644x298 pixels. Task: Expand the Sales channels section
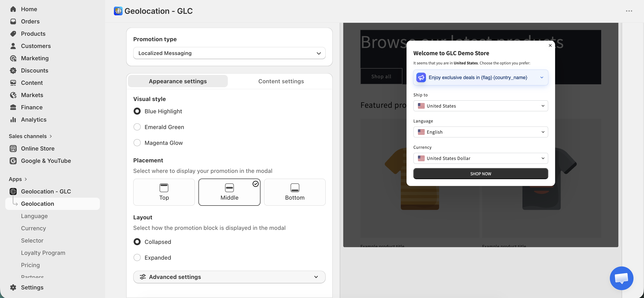30,136
